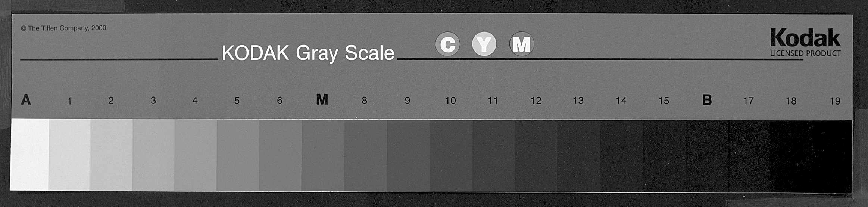Select the dark patch under number 13
The height and width of the screenshot is (207, 868).
point(579,155)
